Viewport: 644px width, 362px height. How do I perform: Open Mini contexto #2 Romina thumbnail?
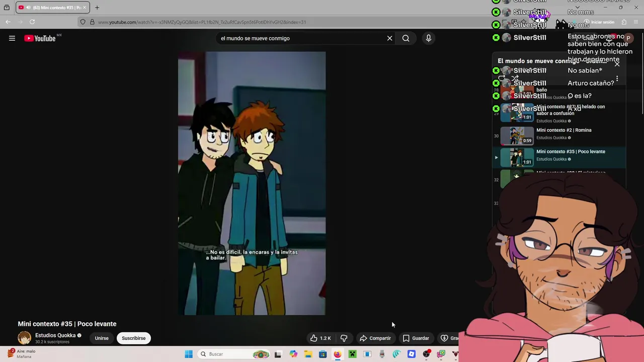(517, 136)
